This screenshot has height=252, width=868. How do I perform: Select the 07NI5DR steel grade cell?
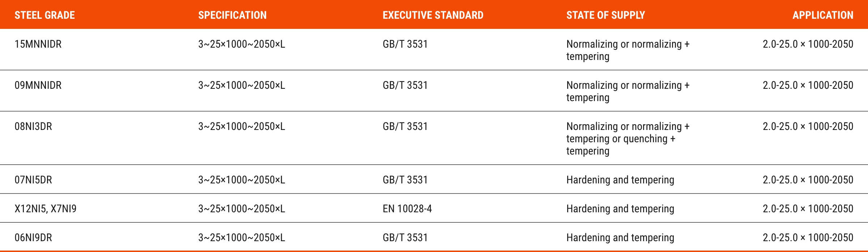pos(33,180)
